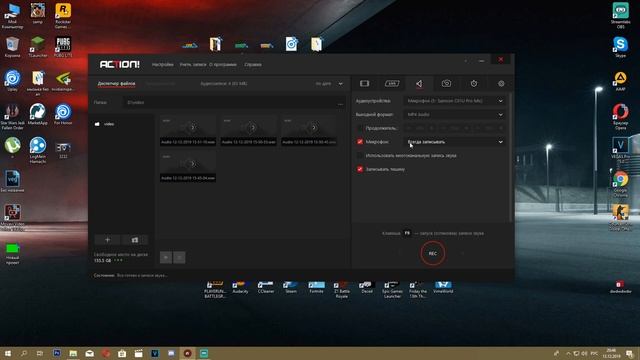Image resolution: width=640 pixels, height=360 pixels.
Task: Open the Skype desktop shortcut
Action: click(620, 47)
